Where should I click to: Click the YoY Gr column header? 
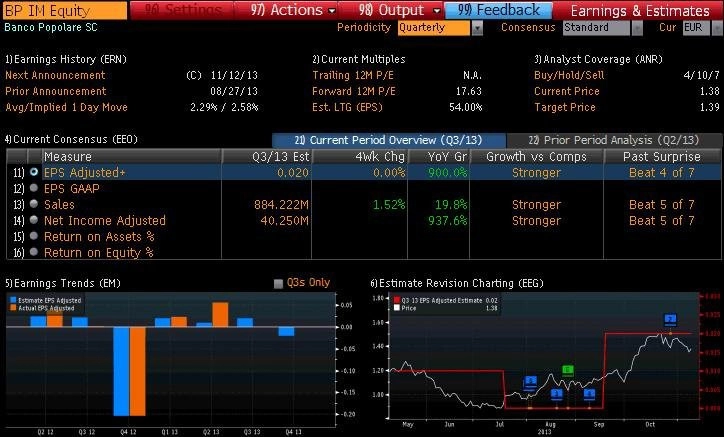pyautogui.click(x=439, y=157)
